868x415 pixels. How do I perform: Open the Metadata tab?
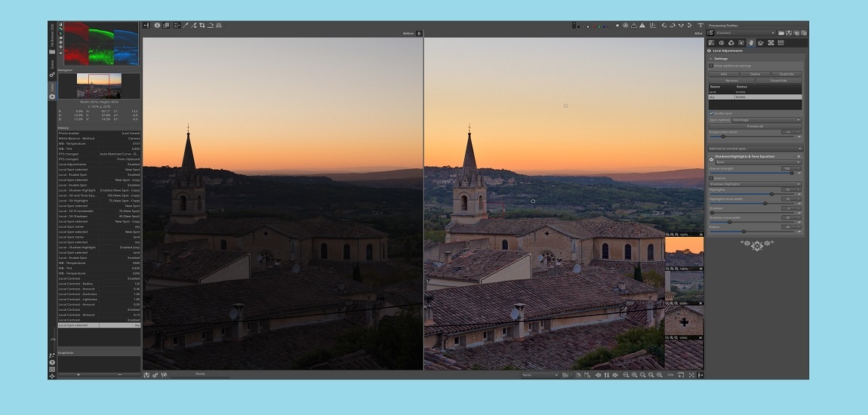tap(781, 42)
